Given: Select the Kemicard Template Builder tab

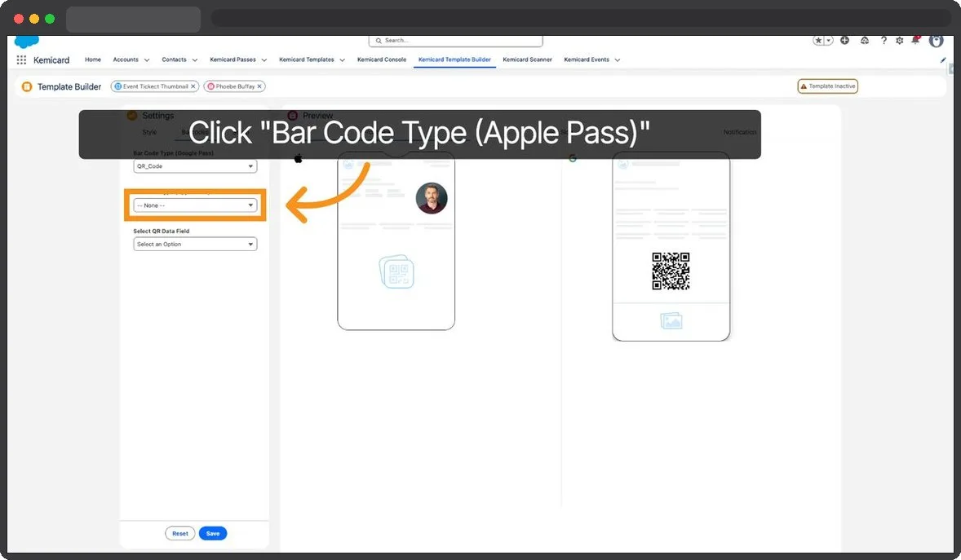Looking at the screenshot, I should tap(454, 60).
